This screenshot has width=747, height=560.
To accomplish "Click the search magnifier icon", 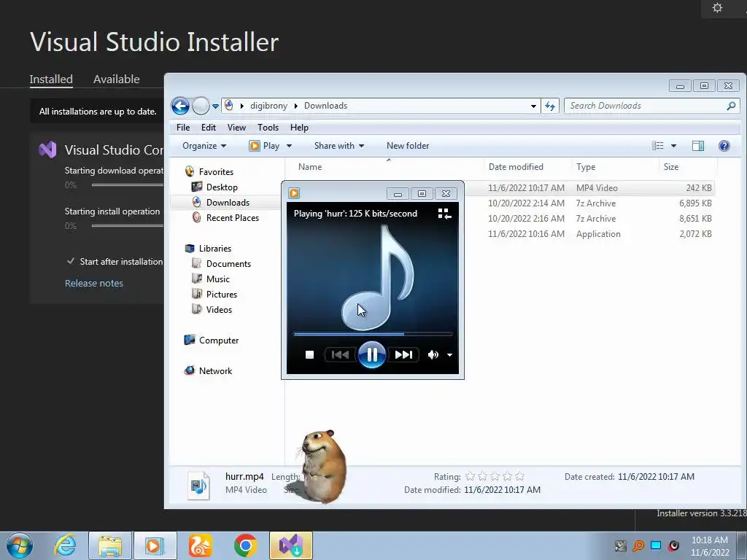I will pos(731,106).
